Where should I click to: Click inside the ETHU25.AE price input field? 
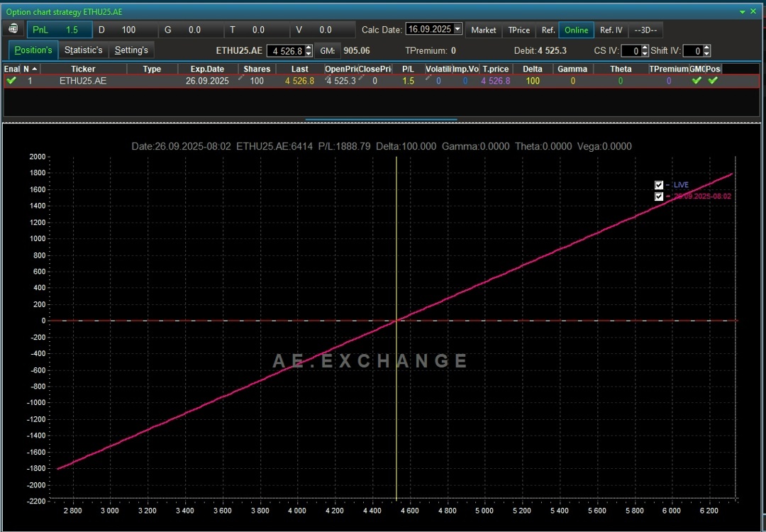coord(286,50)
